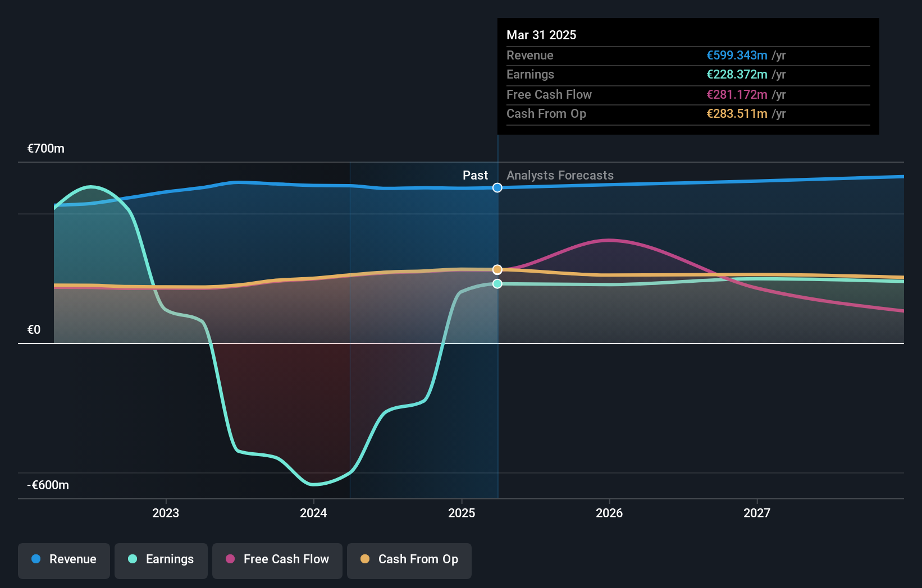Click the yellow Cash From Op legend dot
The width and height of the screenshot is (922, 588).
click(366, 559)
